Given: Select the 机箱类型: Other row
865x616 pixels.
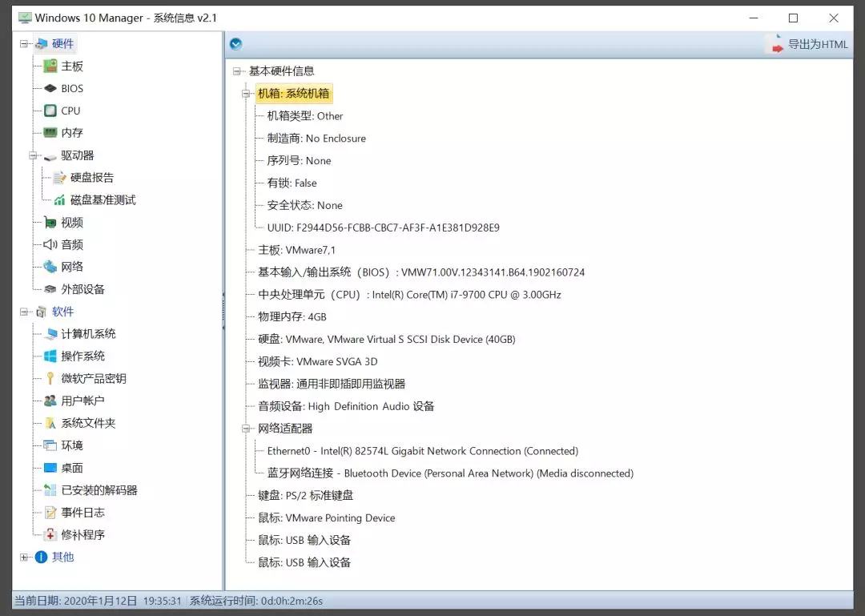Looking at the screenshot, I should coord(305,116).
